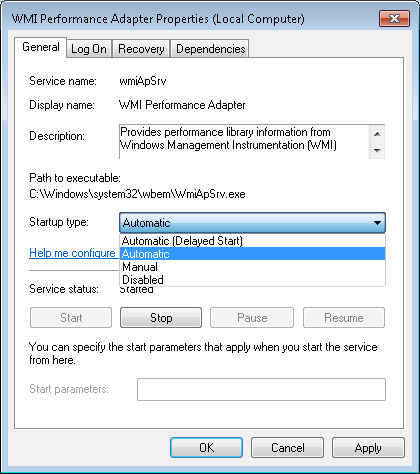Cancel the properties dialog

point(287,448)
